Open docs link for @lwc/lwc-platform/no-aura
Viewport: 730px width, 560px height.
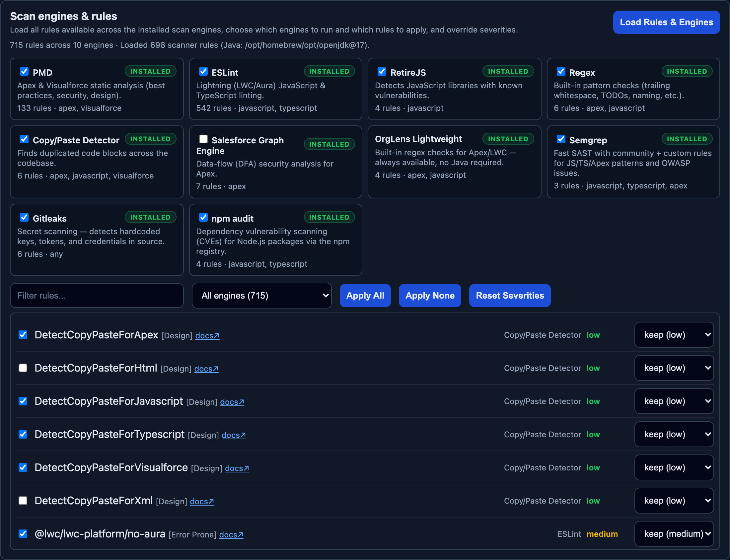(x=231, y=535)
